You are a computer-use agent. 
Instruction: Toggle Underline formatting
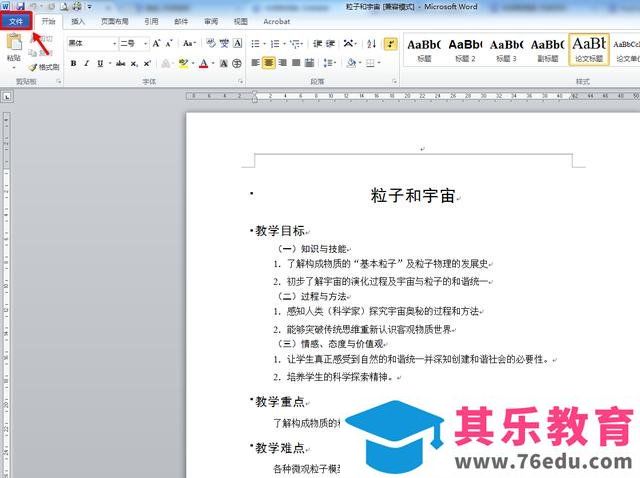click(100, 64)
